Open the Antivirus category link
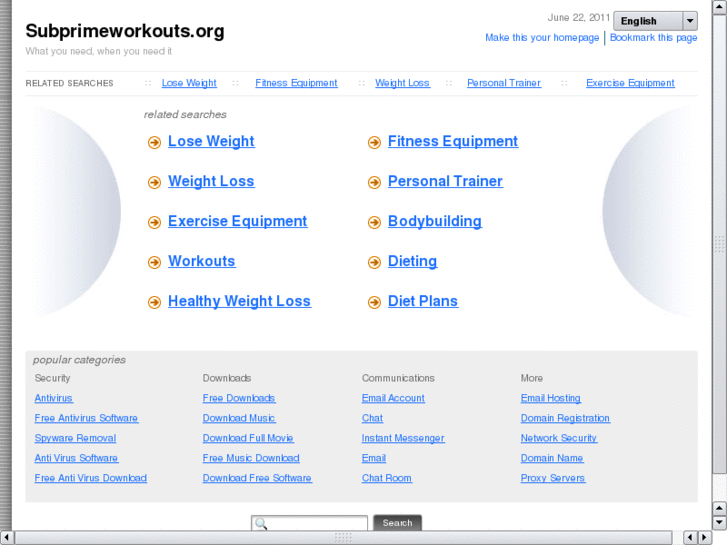 (x=53, y=398)
